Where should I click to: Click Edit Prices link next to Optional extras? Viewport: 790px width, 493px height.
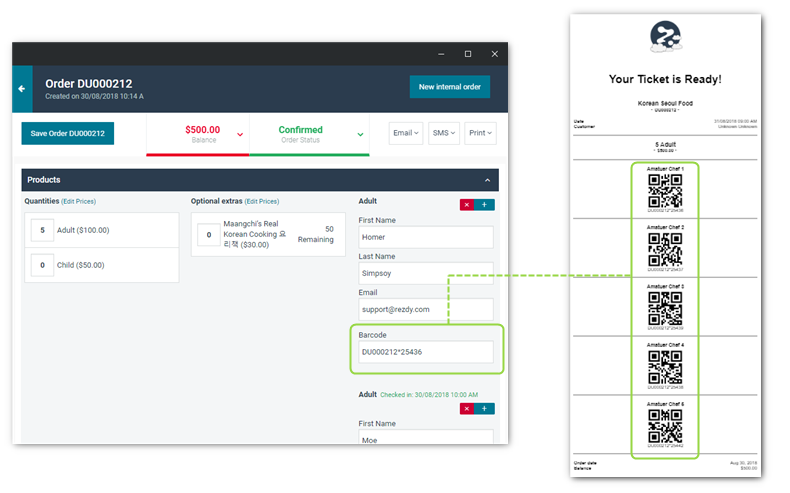coord(262,201)
